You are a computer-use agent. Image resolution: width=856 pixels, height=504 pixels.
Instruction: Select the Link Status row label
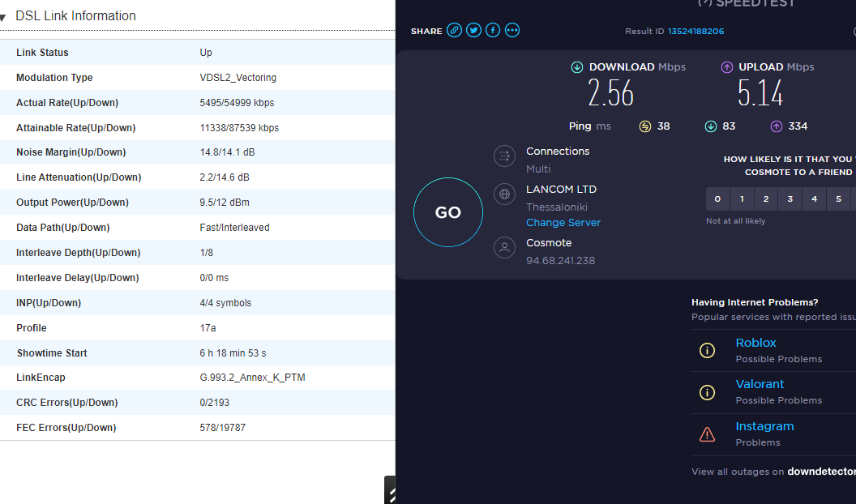tap(42, 53)
